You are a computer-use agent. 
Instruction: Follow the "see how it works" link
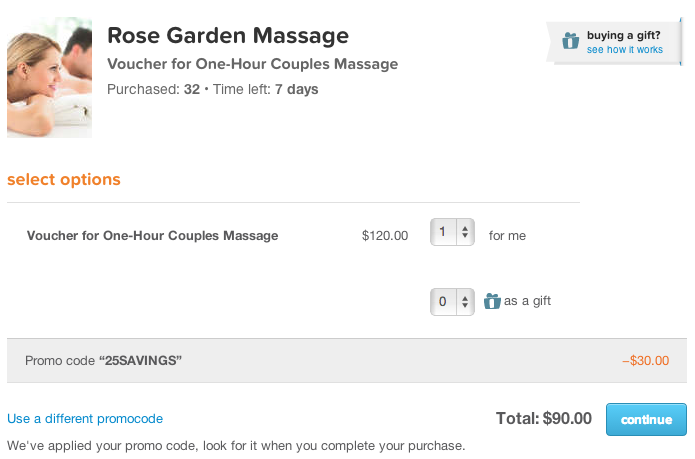point(624,49)
